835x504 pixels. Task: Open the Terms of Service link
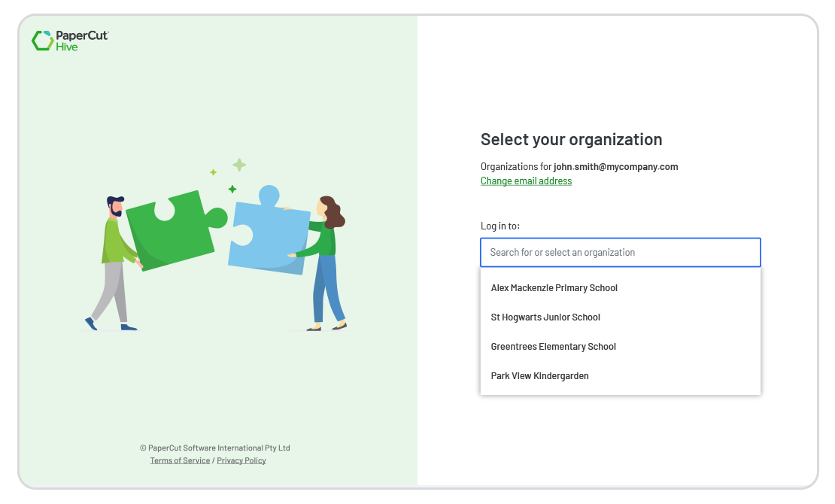coord(180,461)
